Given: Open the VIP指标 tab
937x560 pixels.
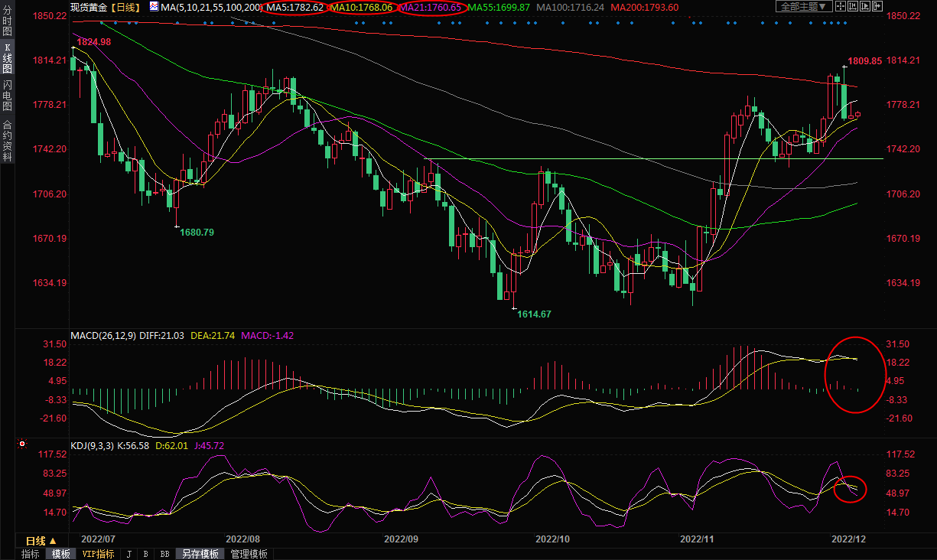Looking at the screenshot, I should tap(98, 554).
